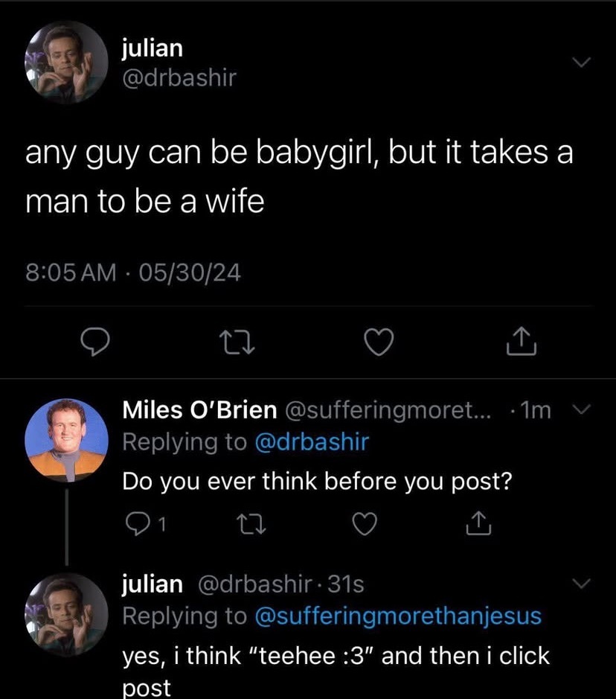Open the @sufferingmorethanjesus mention link
Screen dimensions: 616x699
tap(398, 616)
